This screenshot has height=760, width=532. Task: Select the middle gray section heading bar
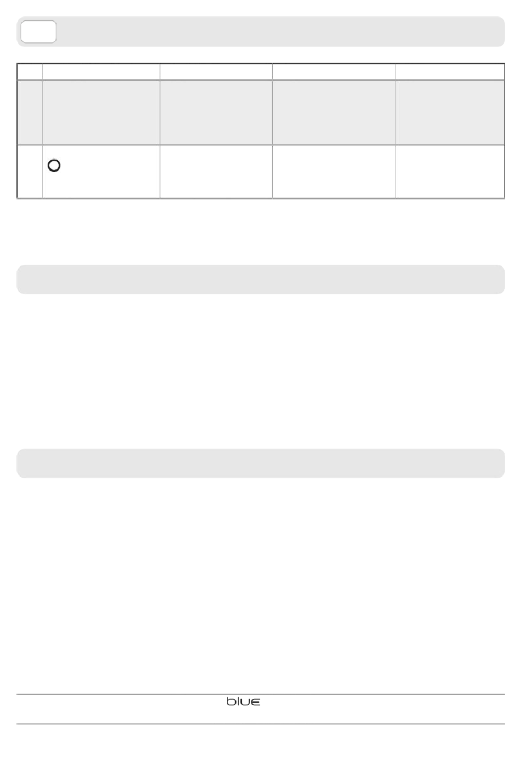(x=261, y=279)
